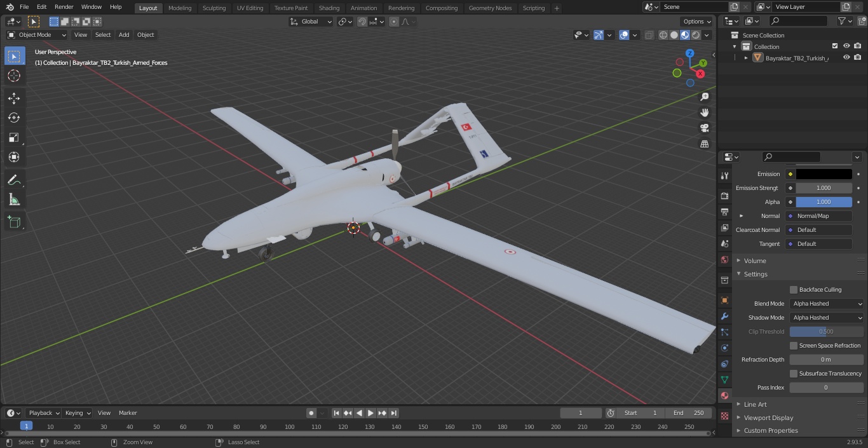
Task: Collapse the Settings panel
Action: [756, 274]
